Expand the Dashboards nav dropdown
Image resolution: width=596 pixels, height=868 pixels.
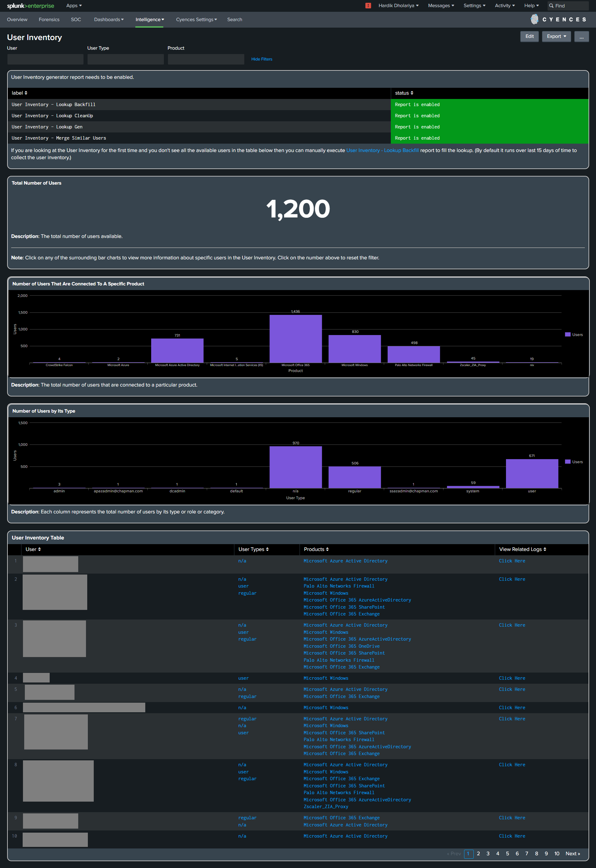[x=109, y=20]
